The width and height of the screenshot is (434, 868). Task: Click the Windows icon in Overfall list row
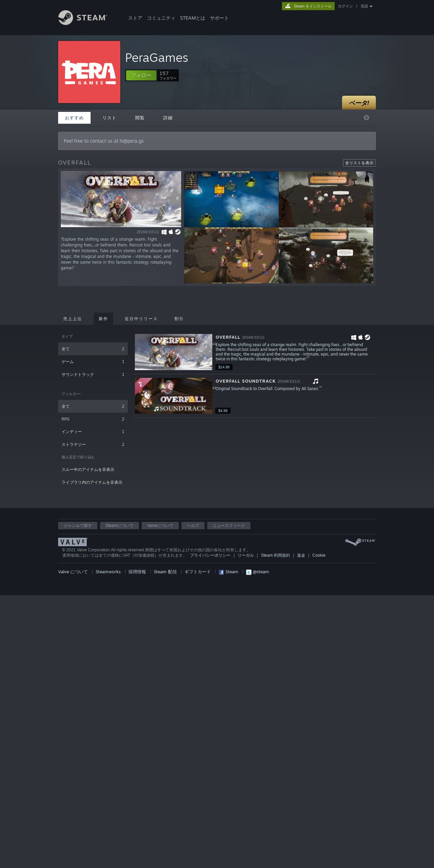click(x=354, y=337)
